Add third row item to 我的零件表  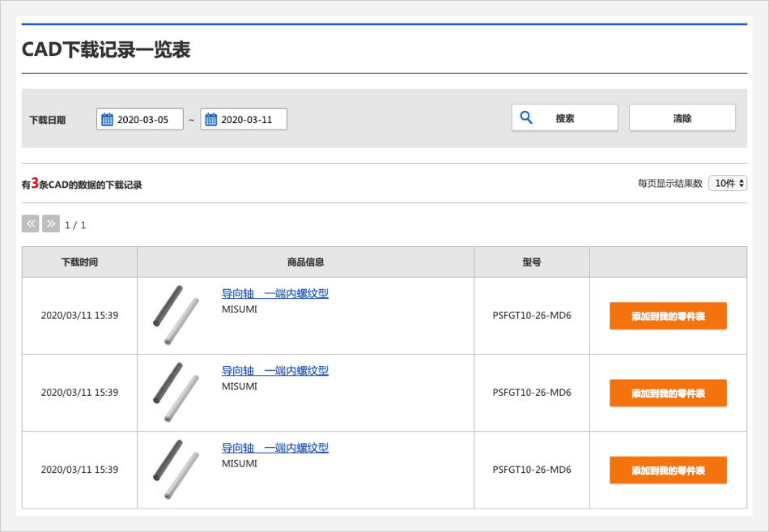click(x=668, y=470)
